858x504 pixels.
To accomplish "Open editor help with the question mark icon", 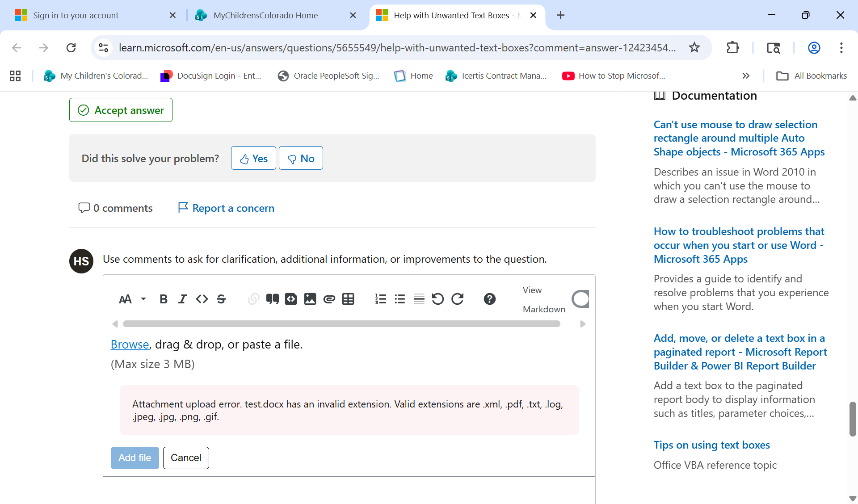I will click(x=489, y=299).
